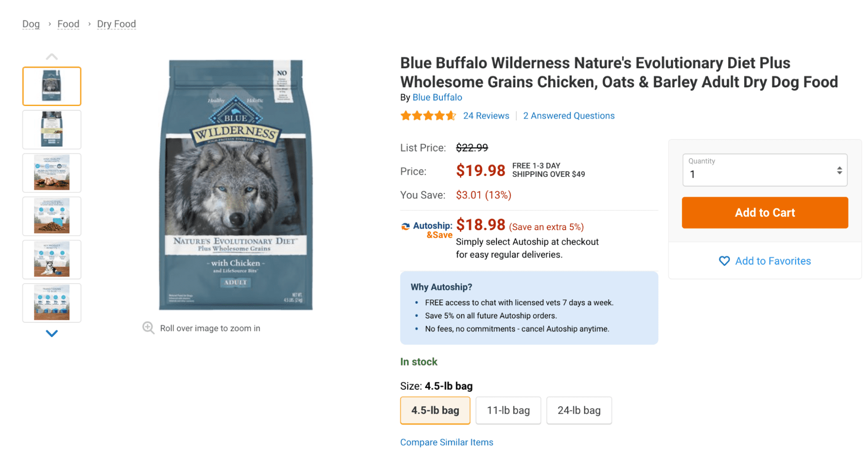Open the Food breadcrumb link

(68, 24)
